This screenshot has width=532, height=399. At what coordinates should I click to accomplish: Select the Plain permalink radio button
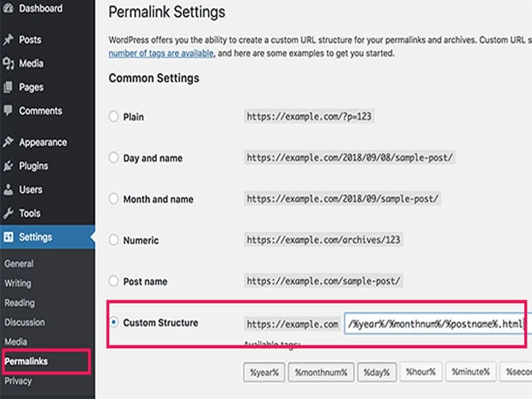coord(114,117)
